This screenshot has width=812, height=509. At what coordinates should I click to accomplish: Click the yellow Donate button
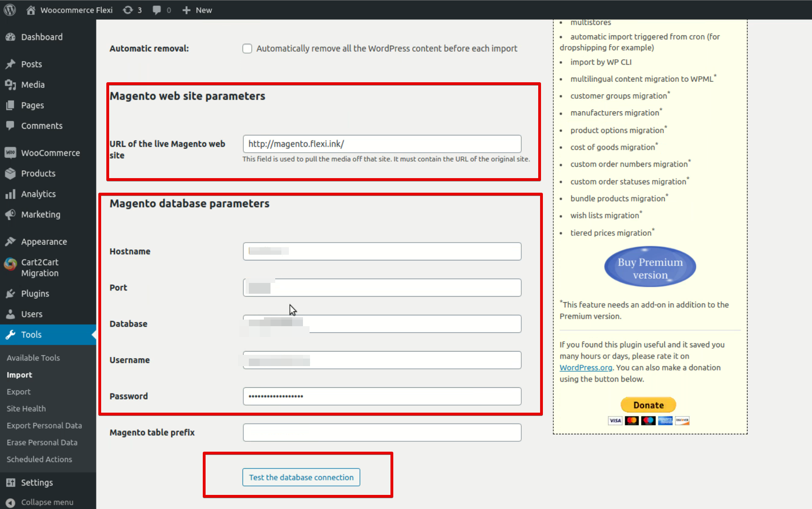point(648,405)
